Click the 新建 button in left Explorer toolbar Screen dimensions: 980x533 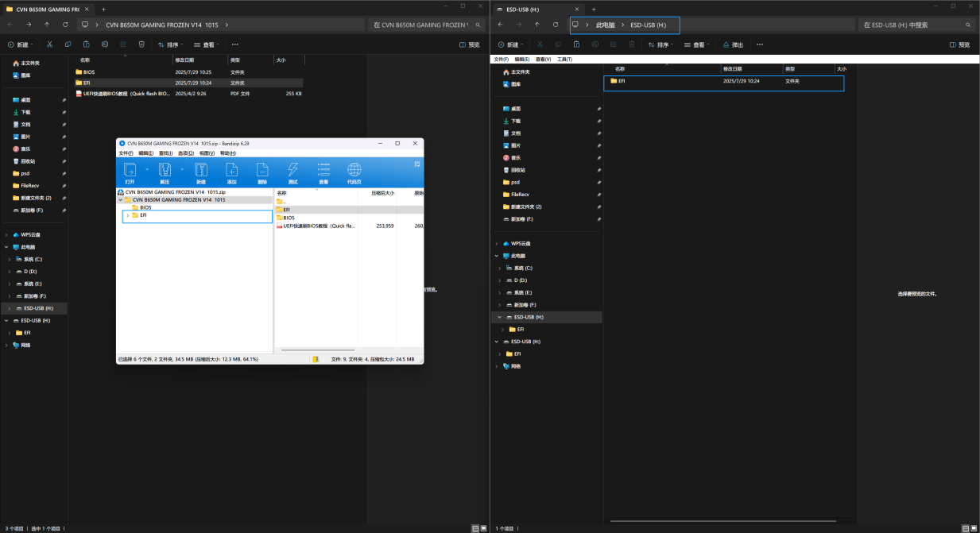[x=20, y=44]
